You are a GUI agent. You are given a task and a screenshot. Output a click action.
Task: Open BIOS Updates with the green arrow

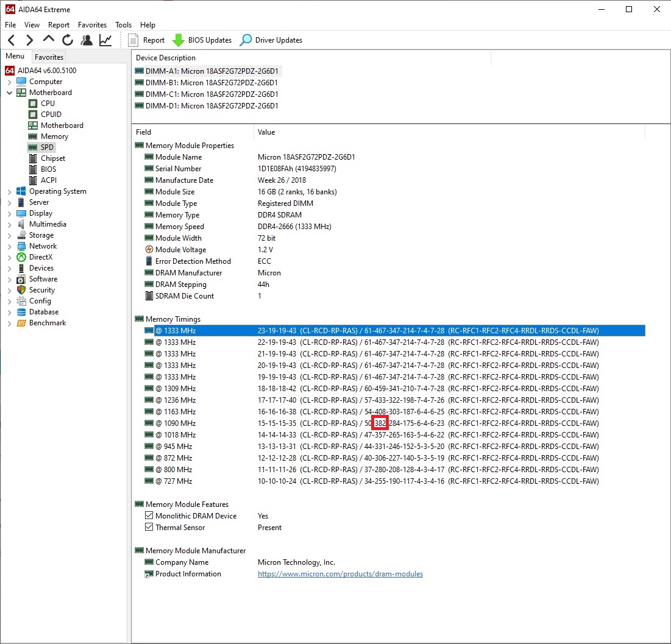202,40
